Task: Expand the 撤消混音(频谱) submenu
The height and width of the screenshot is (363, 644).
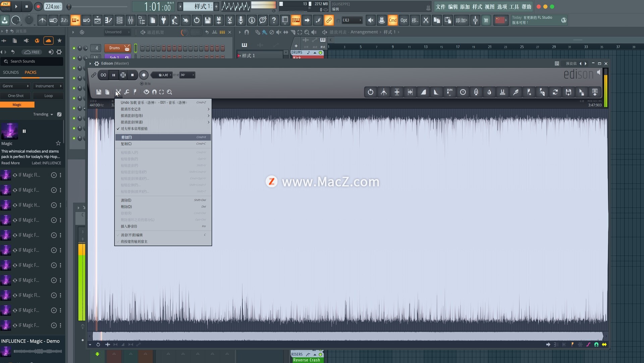Action: coord(163,122)
